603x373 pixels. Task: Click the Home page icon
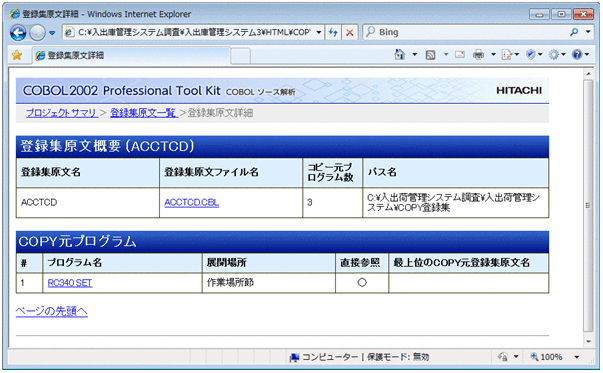400,55
